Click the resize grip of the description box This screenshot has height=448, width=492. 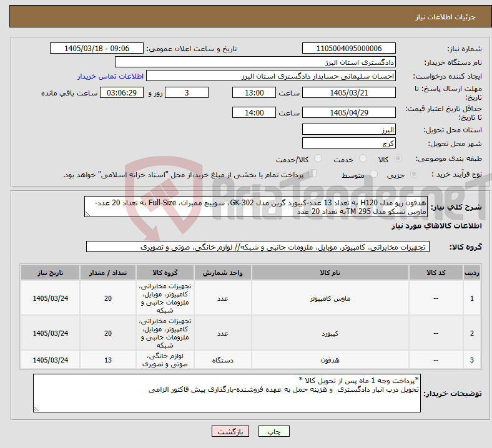pos(87,214)
